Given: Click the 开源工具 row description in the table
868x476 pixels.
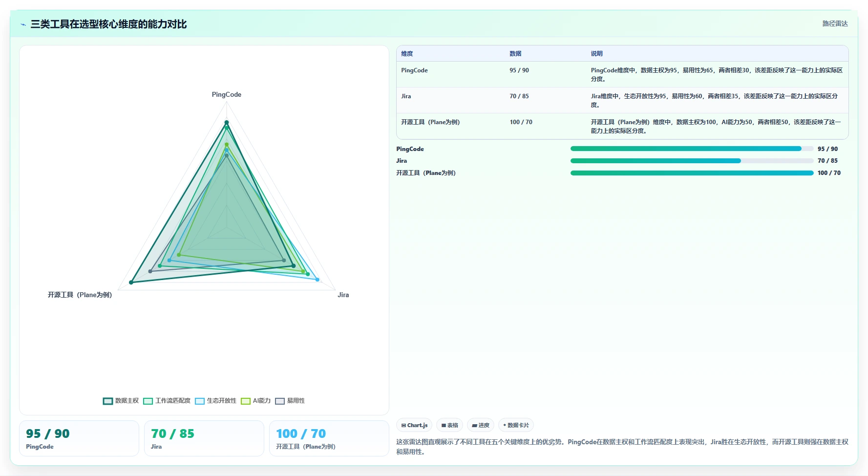Looking at the screenshot, I should click(716, 126).
